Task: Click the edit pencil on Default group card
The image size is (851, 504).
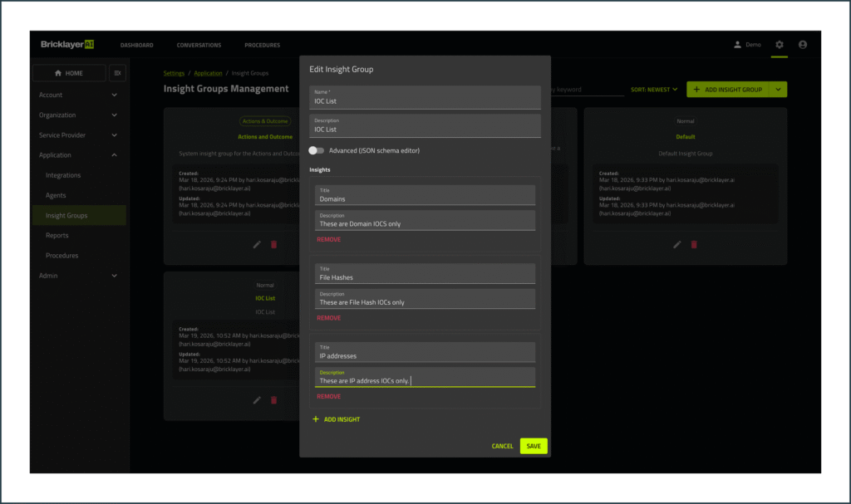Action: click(677, 244)
